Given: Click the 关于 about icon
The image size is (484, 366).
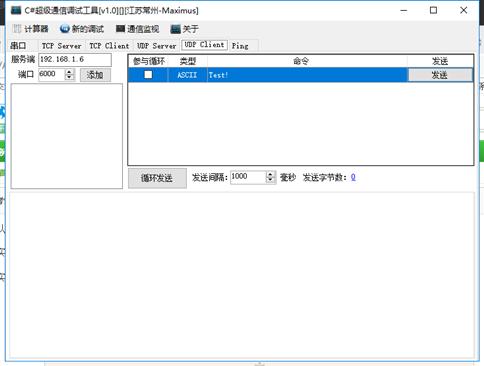Looking at the screenshot, I should [x=175, y=29].
